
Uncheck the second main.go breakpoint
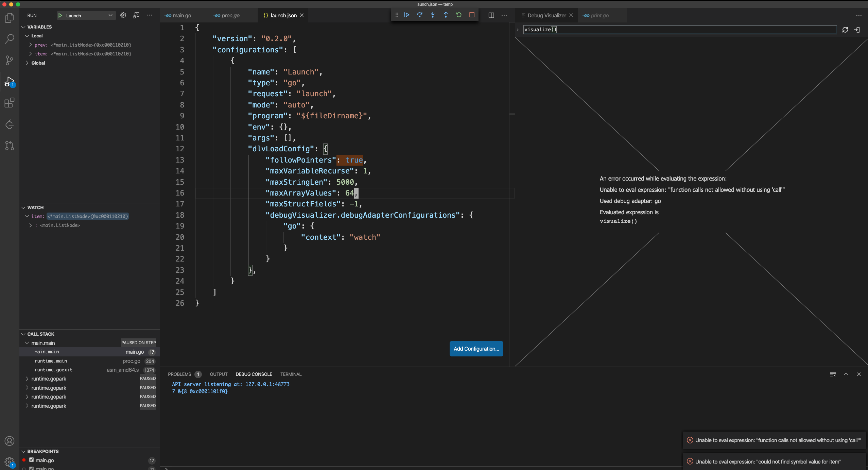32,468
